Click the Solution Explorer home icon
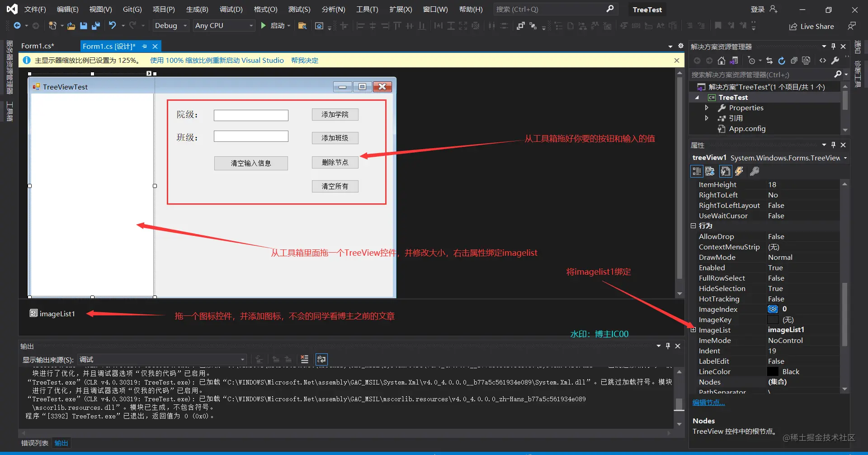 click(x=722, y=61)
